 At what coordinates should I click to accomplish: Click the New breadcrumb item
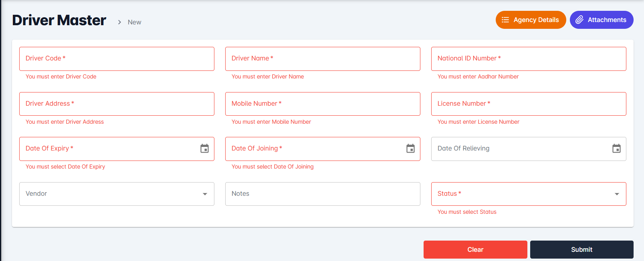(x=134, y=22)
